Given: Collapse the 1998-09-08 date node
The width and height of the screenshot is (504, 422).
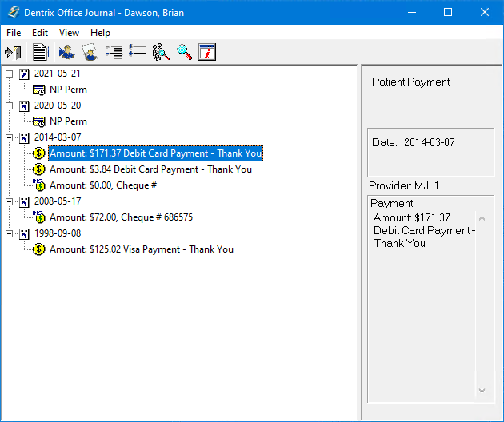Looking at the screenshot, I should (x=9, y=233).
